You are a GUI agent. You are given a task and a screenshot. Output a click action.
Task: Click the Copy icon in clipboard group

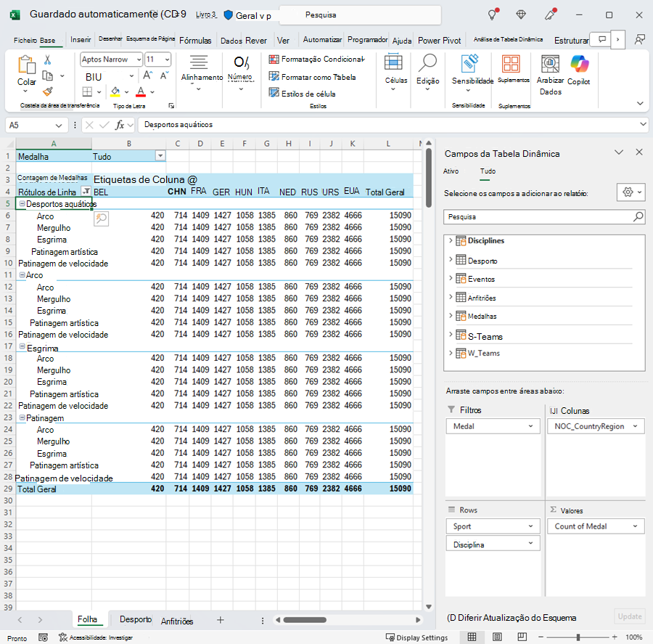[x=48, y=76]
